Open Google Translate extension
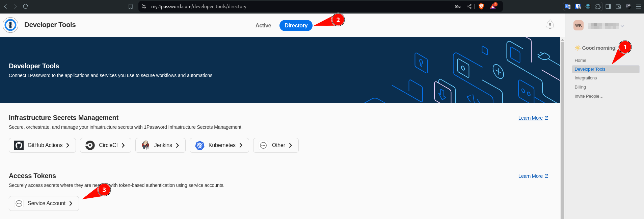 pos(568,6)
